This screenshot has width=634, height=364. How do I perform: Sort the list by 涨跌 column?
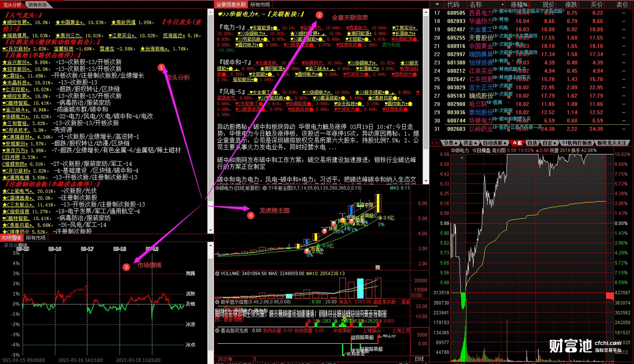(571, 4)
